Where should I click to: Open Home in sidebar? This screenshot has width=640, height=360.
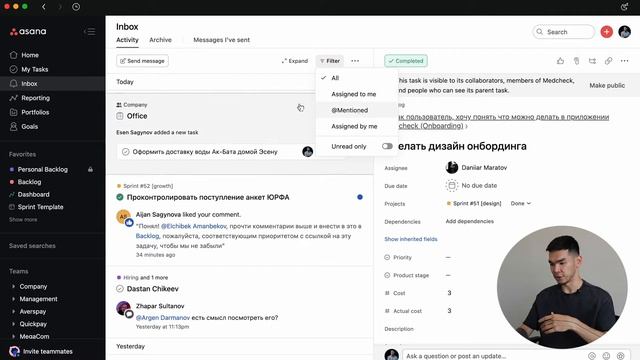click(x=30, y=55)
